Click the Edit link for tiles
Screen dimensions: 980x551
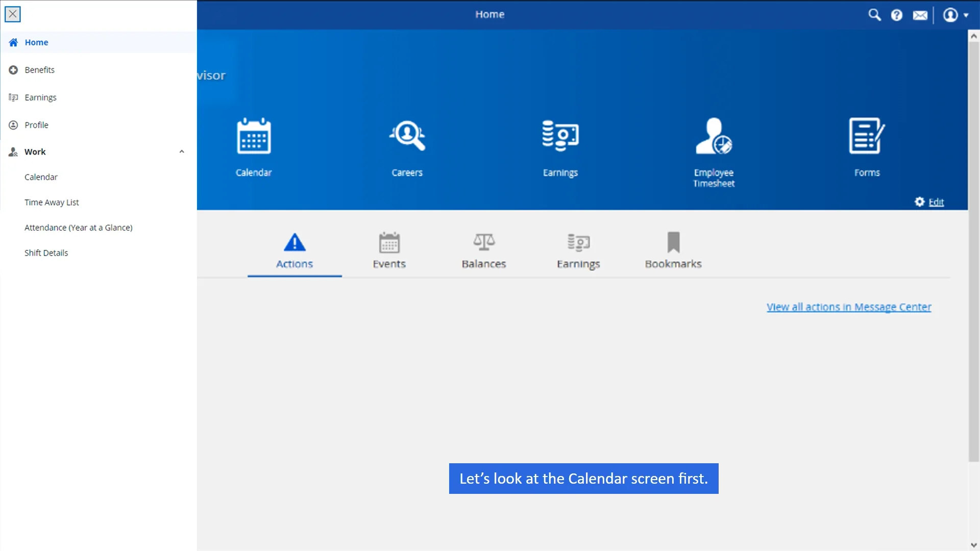click(936, 202)
